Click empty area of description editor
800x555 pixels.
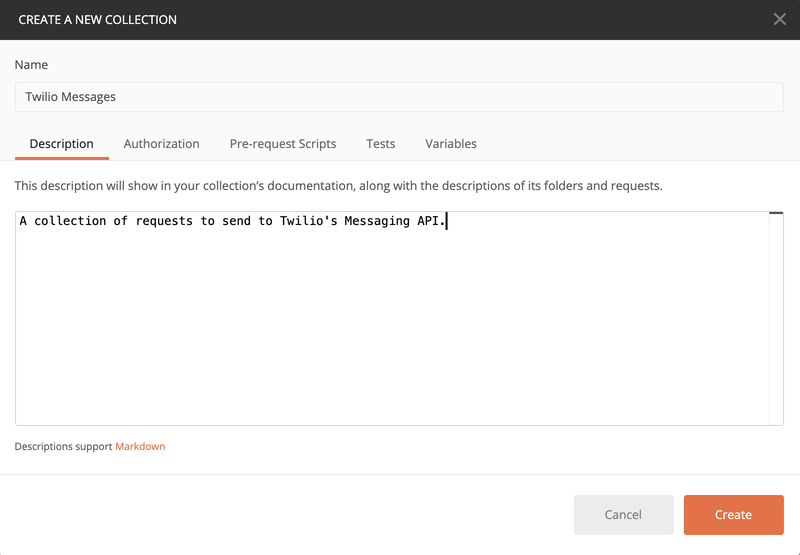(390, 330)
